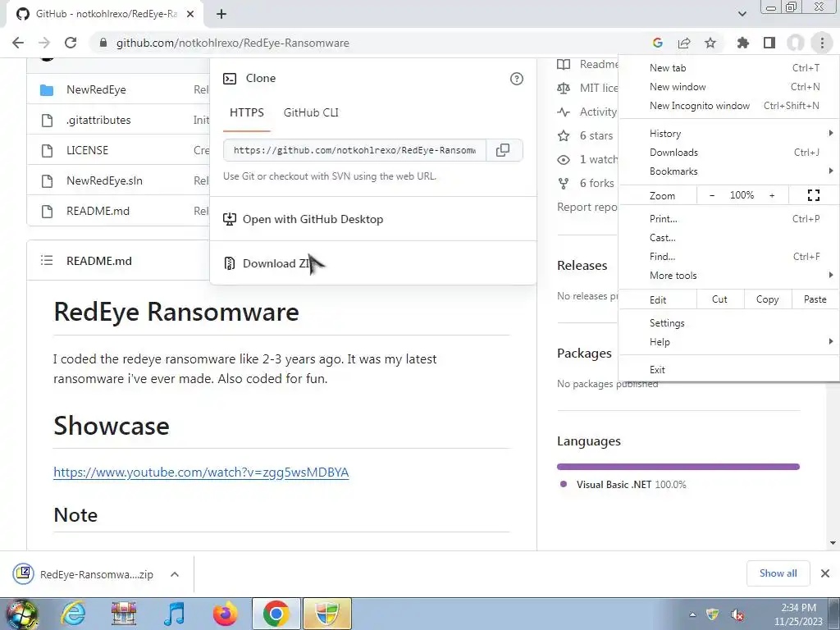Select Settings in Chrome menu
Viewport: 840px width, 630px height.
pos(728,323)
